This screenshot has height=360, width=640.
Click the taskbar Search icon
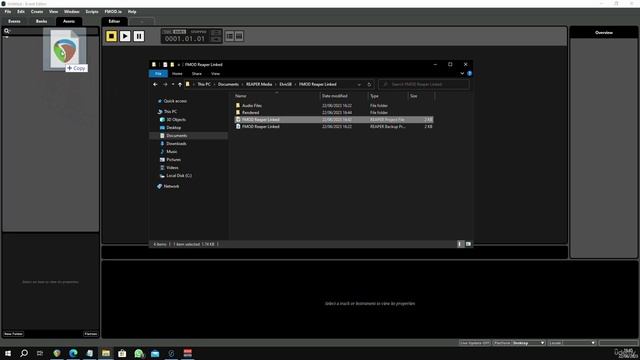[24, 353]
